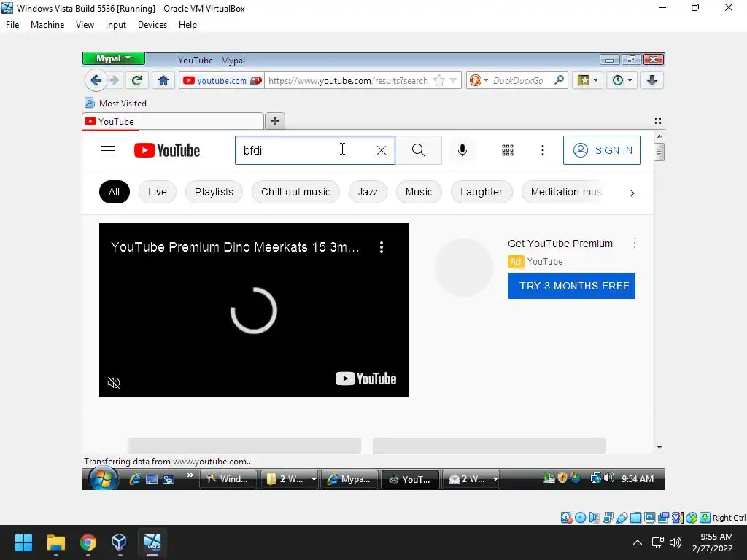Open the search engine chooser (DuckDuckGo icon)
Image resolution: width=747 pixels, height=560 pixels.
pos(479,80)
